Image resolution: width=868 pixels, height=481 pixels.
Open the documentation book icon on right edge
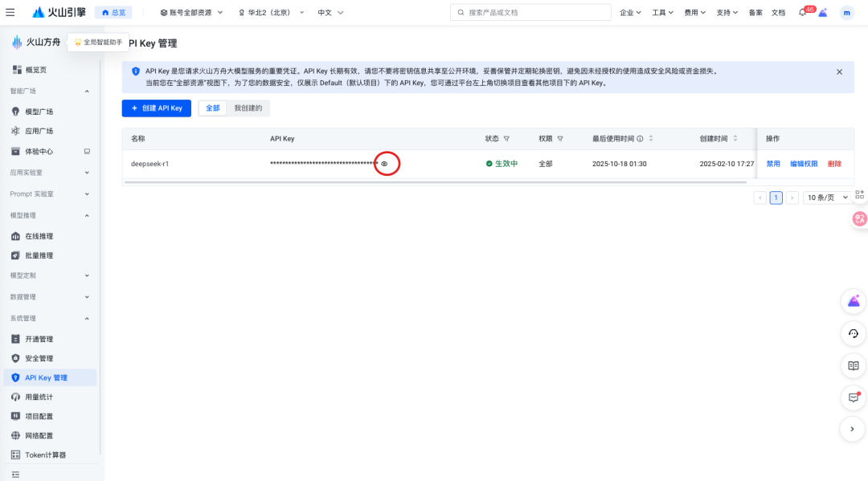coord(853,365)
